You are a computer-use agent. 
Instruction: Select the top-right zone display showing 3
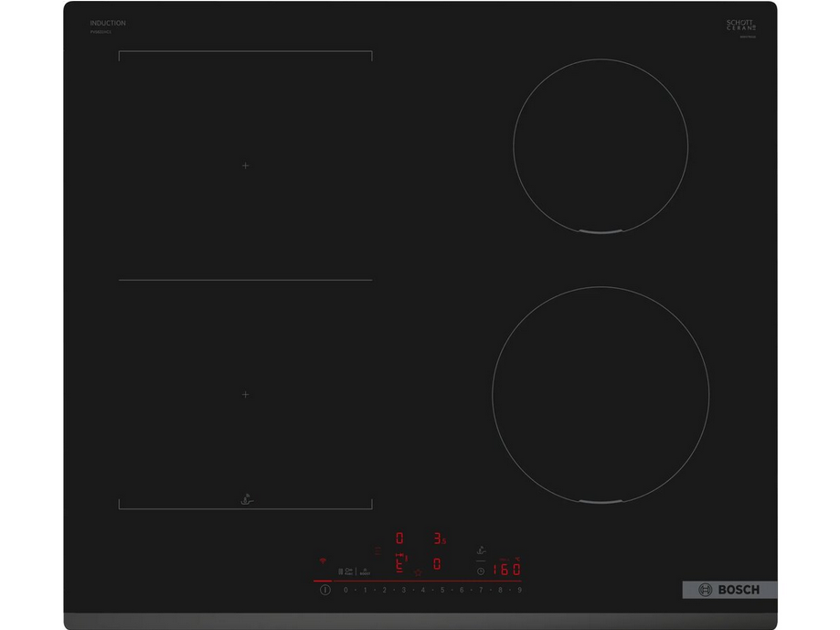(x=438, y=539)
